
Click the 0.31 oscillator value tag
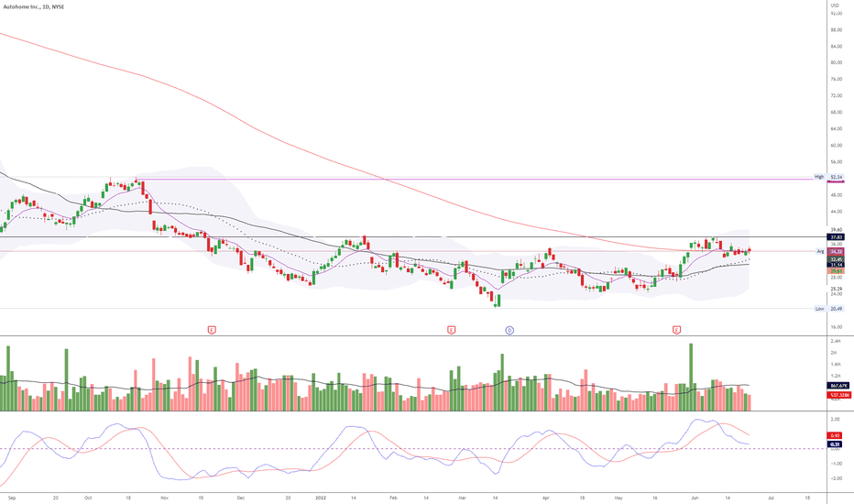835,444
